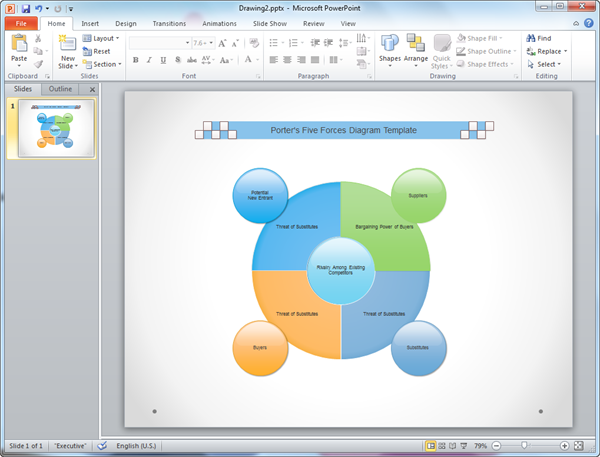Image resolution: width=600 pixels, height=457 pixels.
Task: Click spell check icon in status bar
Action: 102,445
